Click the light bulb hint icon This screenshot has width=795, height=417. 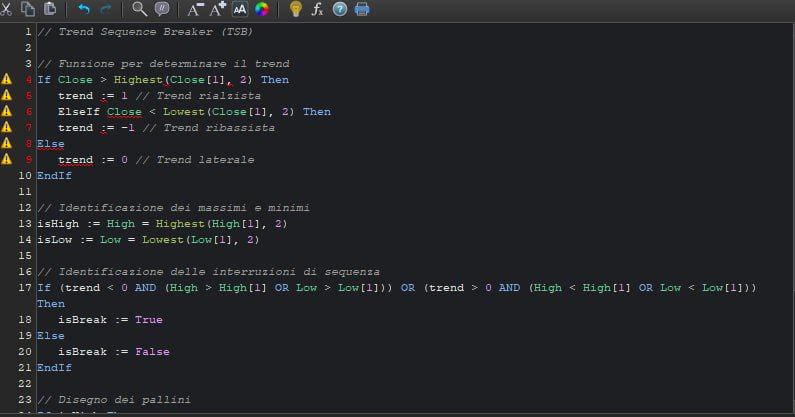pos(295,10)
